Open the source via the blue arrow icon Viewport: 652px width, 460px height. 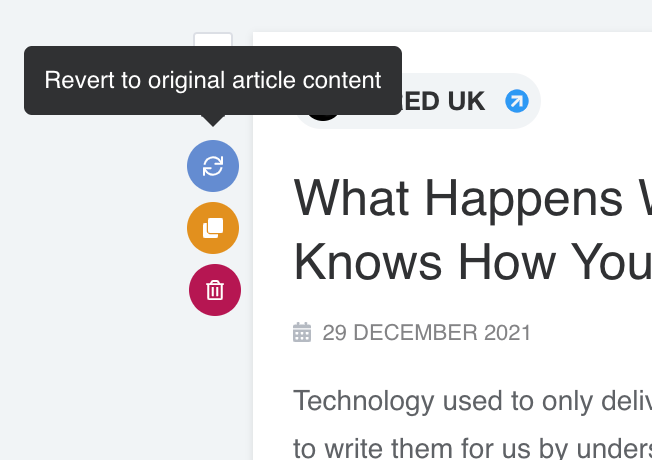click(516, 101)
